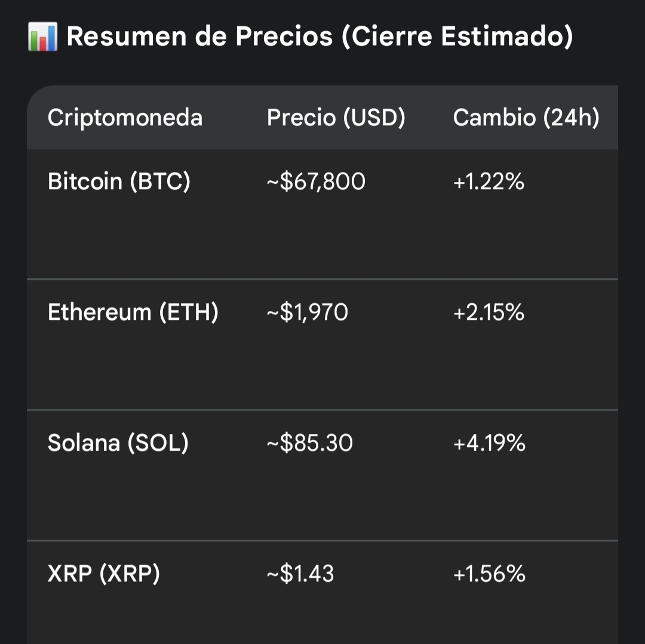Click the Solana (SOL) cell
This screenshot has height=644, width=645.
pos(118,443)
